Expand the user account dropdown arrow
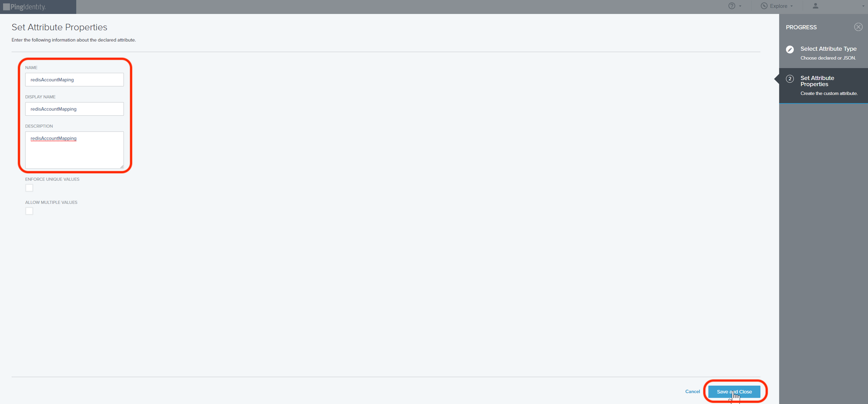868x404 pixels. coord(863,6)
